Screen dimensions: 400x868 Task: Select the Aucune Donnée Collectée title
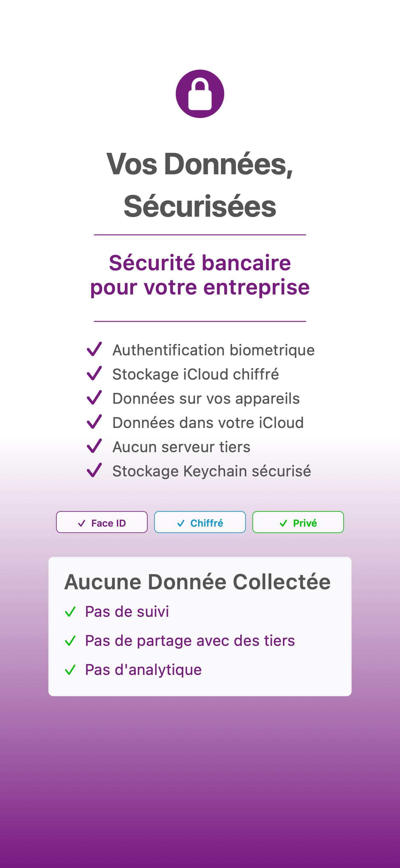[x=197, y=582]
